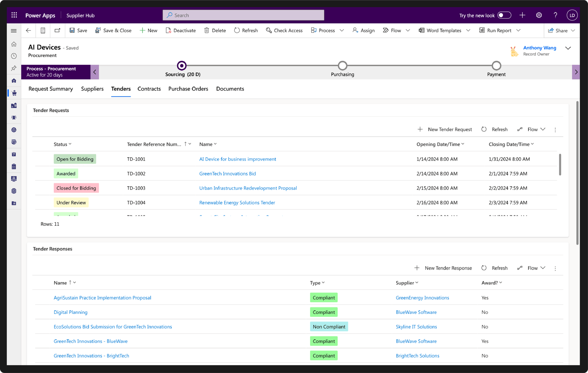Open the Anthony Wang record owner link

pos(540,48)
